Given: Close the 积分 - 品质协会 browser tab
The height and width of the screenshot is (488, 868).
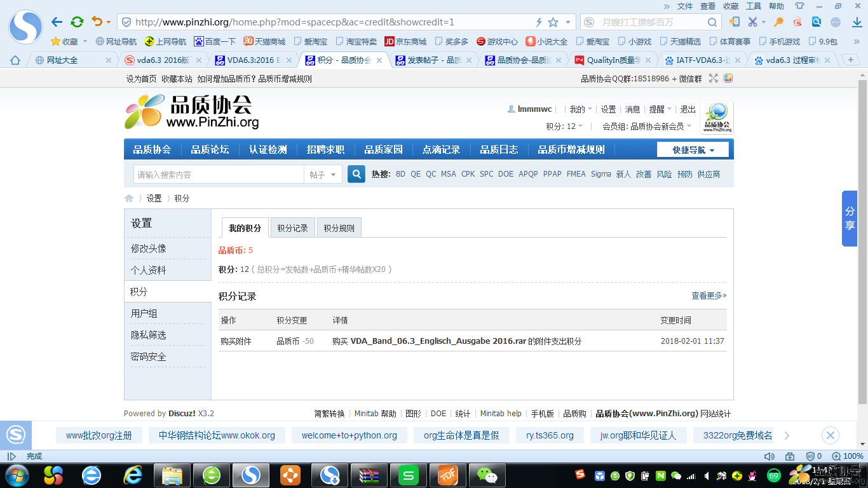Looking at the screenshot, I should click(380, 60).
